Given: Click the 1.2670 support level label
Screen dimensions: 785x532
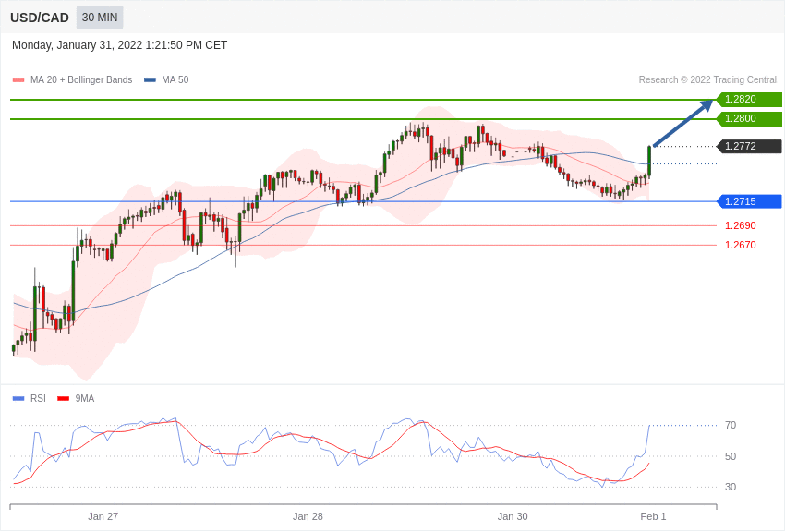Looking at the screenshot, I should pyautogui.click(x=741, y=245).
